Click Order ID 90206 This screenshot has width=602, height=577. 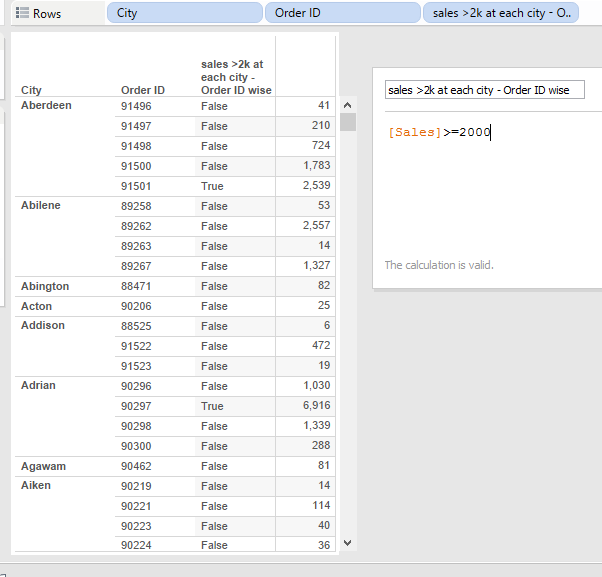coord(136,306)
